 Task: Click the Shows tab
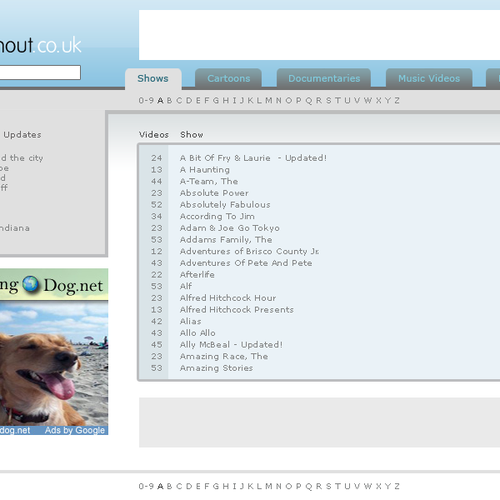[153, 79]
